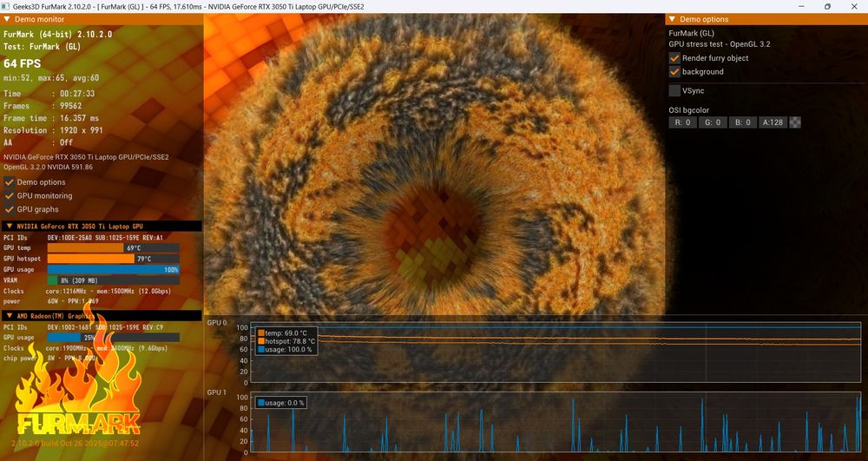This screenshot has width=868, height=461.
Task: Click the AA : Off row
Action: (38, 142)
